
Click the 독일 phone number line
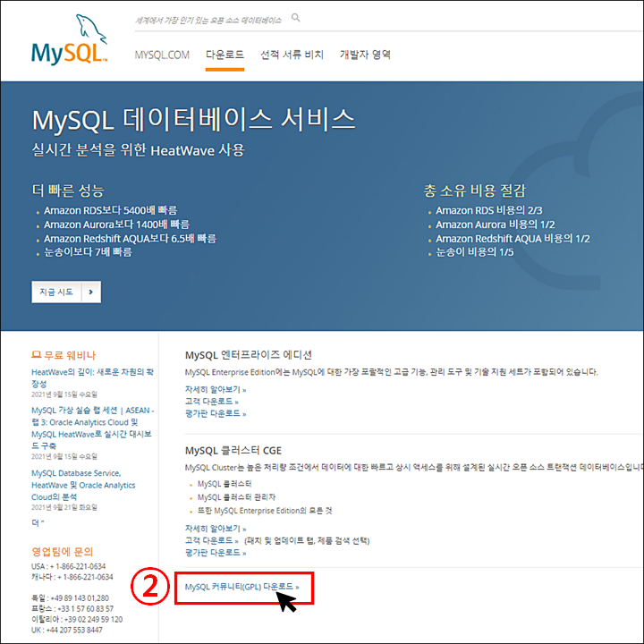(x=70, y=598)
